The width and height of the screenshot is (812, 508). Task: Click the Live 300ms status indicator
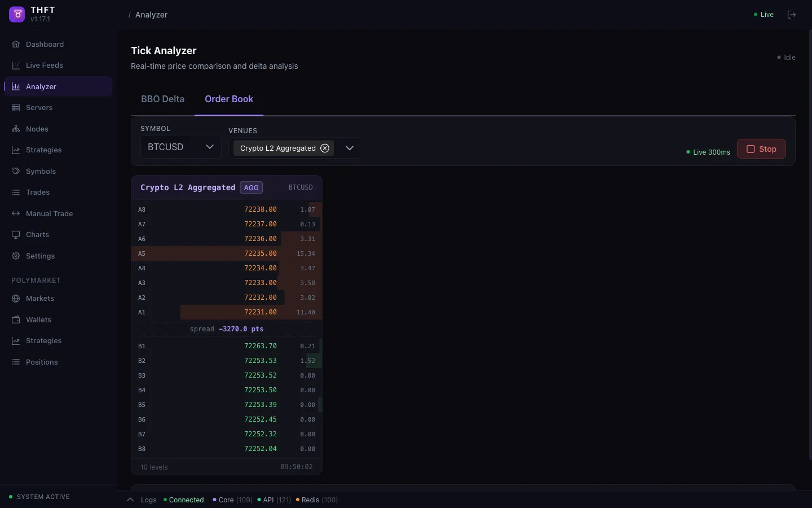click(x=709, y=152)
